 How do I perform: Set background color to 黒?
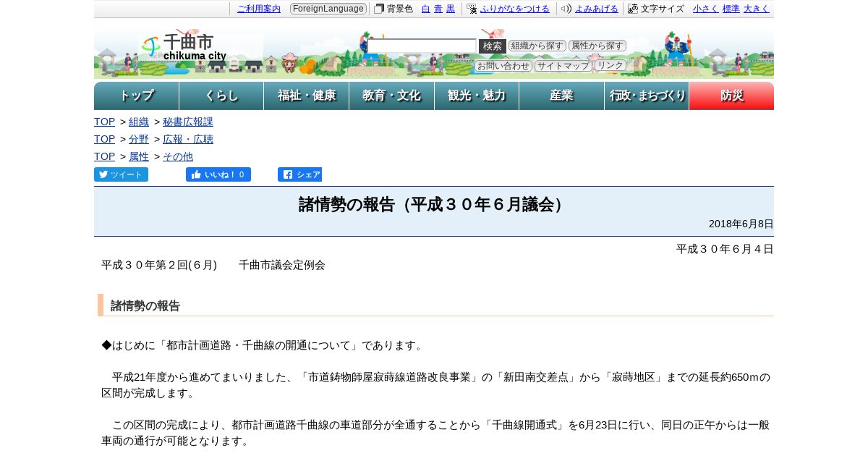451,9
